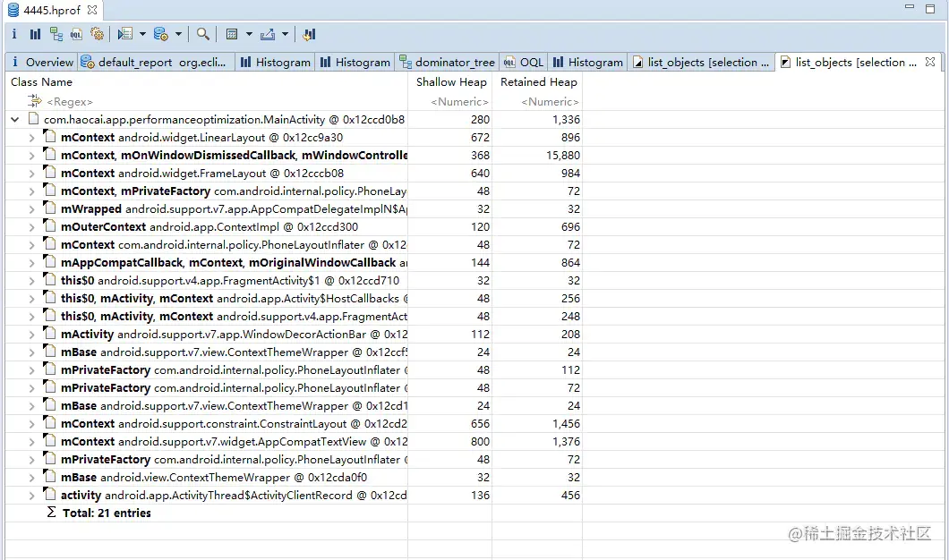Expand the mWrapped AppCompatDelegateImplN row
This screenshot has width=949, height=560.
[31, 209]
